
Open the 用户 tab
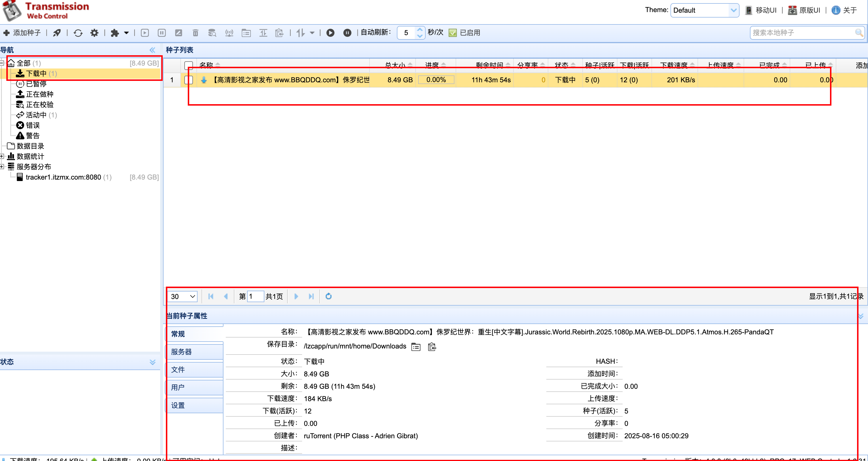195,388
